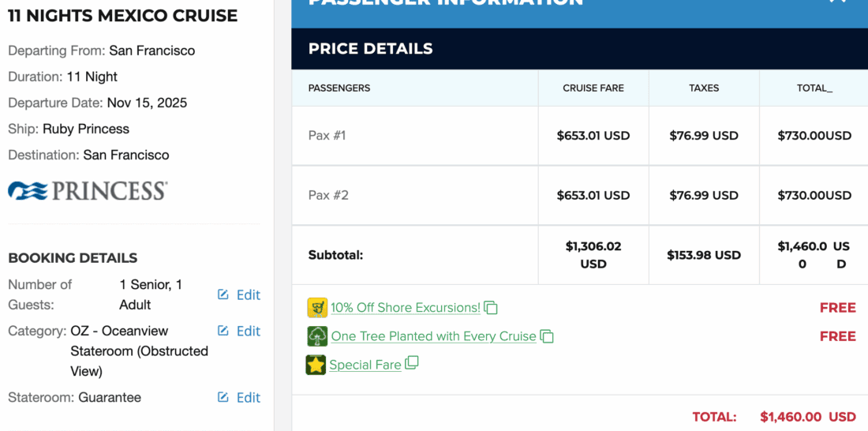Open the Special Fare link
This screenshot has height=431, width=868.
click(x=365, y=365)
